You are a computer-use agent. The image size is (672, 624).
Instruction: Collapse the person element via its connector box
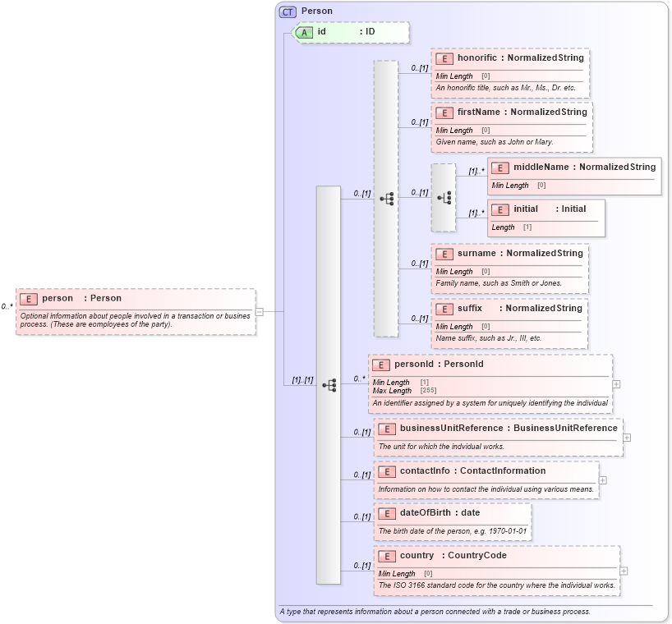(259, 312)
